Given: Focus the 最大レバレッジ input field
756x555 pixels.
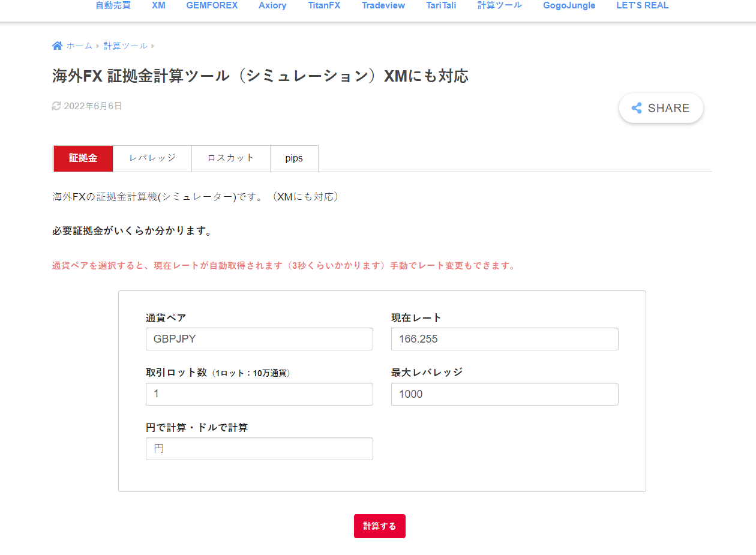Looking at the screenshot, I should [x=505, y=394].
